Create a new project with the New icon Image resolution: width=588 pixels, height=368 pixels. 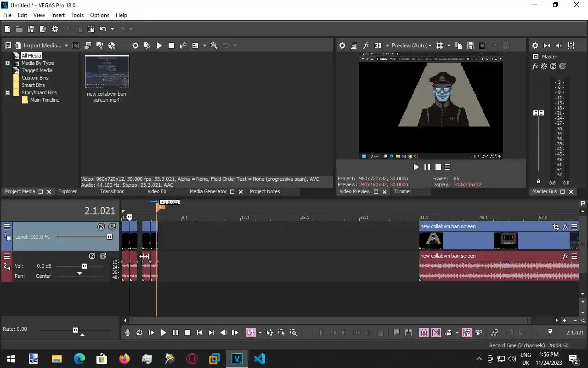click(x=7, y=29)
